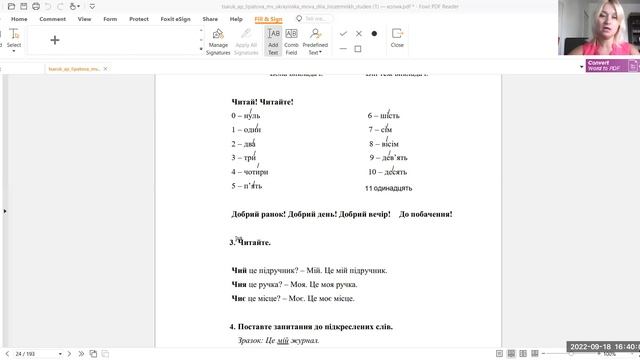Select the Fill & Sign tab
This screenshot has height=360, width=640.
[x=268, y=19]
